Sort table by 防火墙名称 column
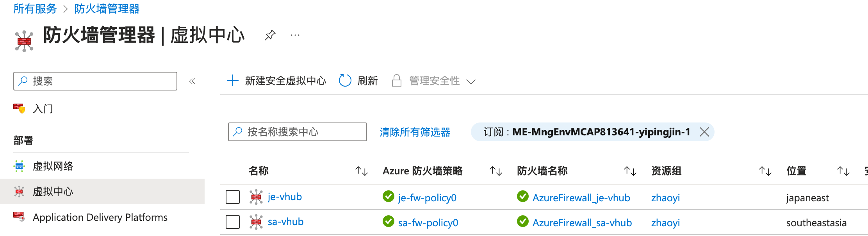This screenshot has width=868, height=236. [x=630, y=171]
